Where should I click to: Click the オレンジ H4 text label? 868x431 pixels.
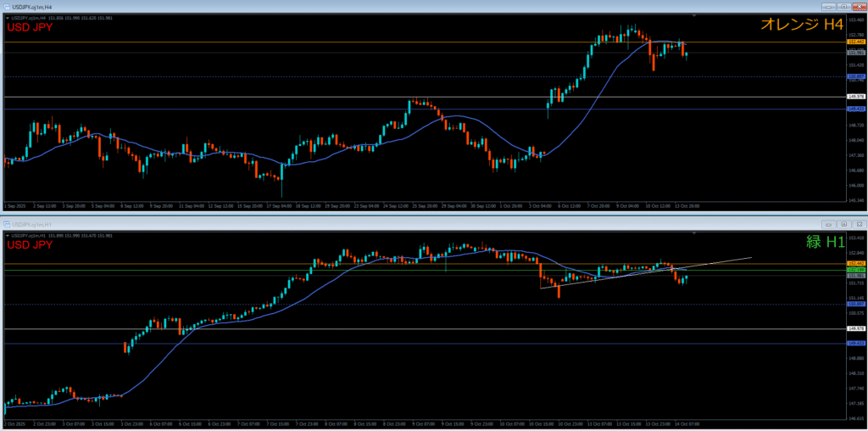(x=800, y=26)
